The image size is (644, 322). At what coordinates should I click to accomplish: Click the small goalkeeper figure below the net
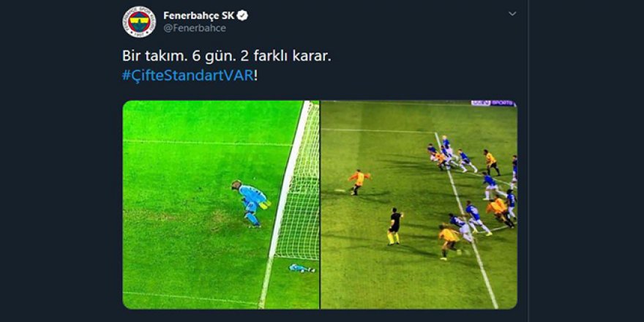(302, 268)
